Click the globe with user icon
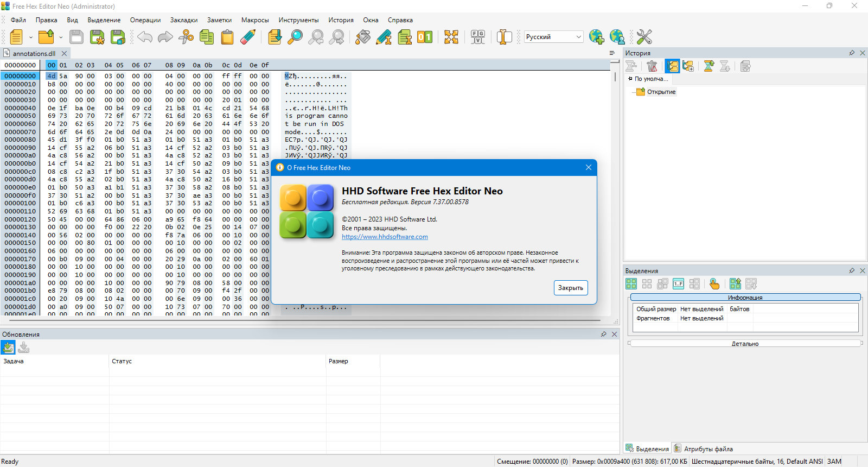This screenshot has height=467, width=868. [617, 37]
